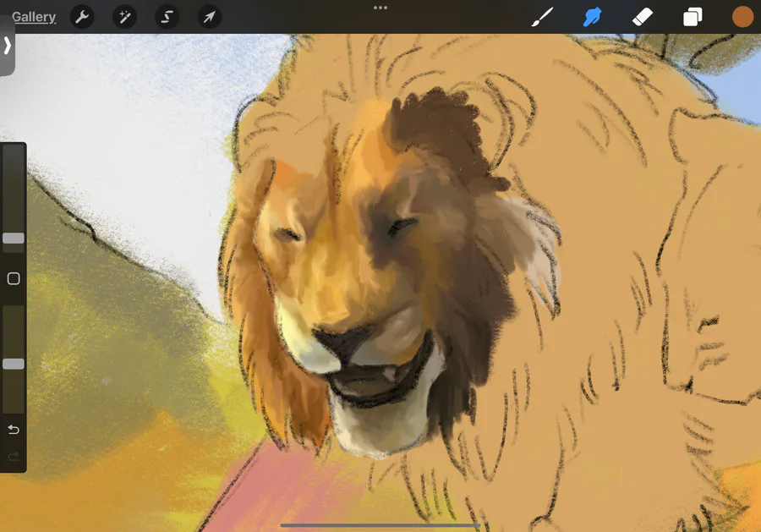Activate the Selection tool

(167, 17)
